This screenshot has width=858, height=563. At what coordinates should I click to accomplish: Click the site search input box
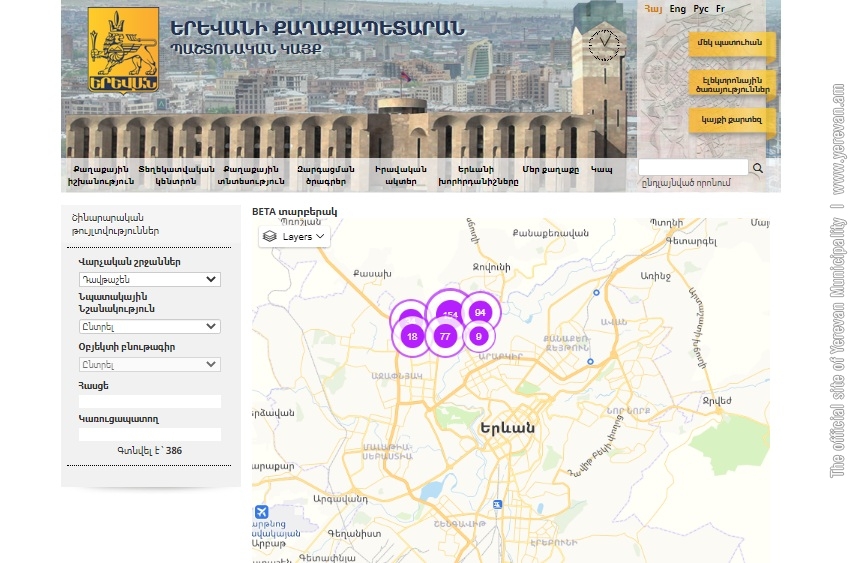click(693, 167)
